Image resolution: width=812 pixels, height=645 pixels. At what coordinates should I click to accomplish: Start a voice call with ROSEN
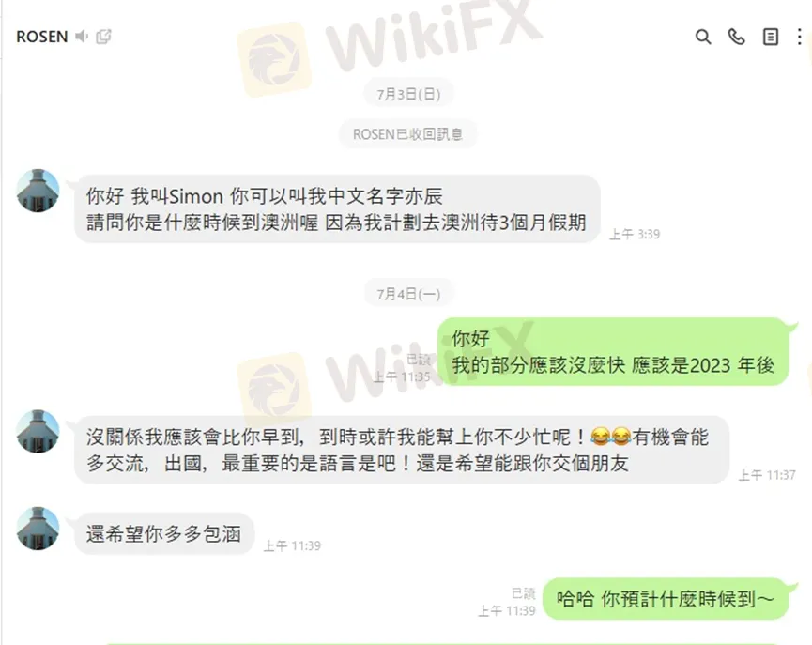tap(736, 37)
